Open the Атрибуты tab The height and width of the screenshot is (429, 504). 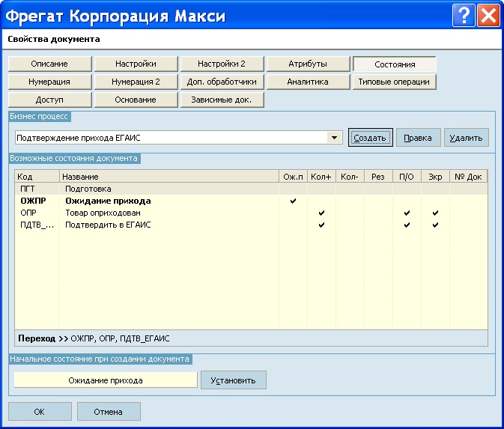coord(308,64)
